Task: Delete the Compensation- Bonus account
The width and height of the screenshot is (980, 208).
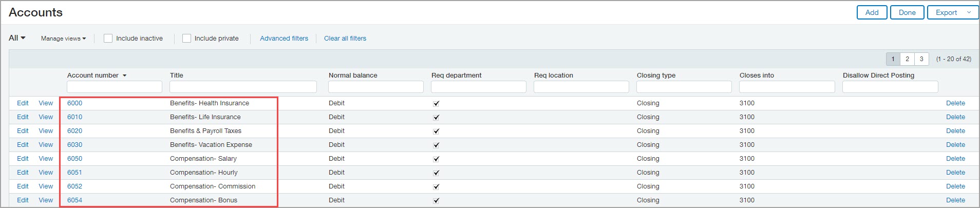Action: pyautogui.click(x=955, y=200)
